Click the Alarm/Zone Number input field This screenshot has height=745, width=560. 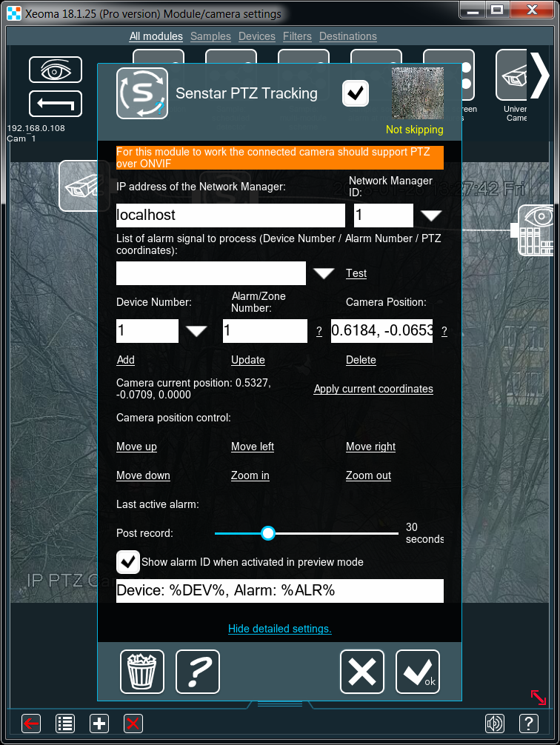pos(264,331)
